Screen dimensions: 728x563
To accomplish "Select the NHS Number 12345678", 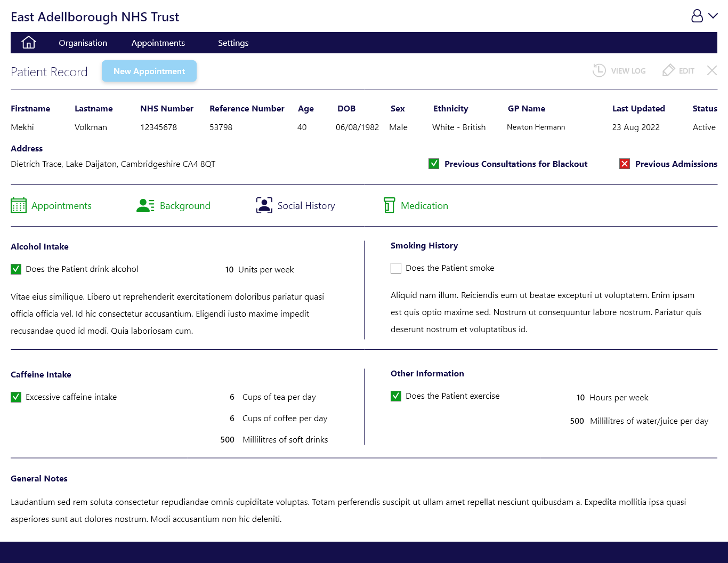I will 158,127.
